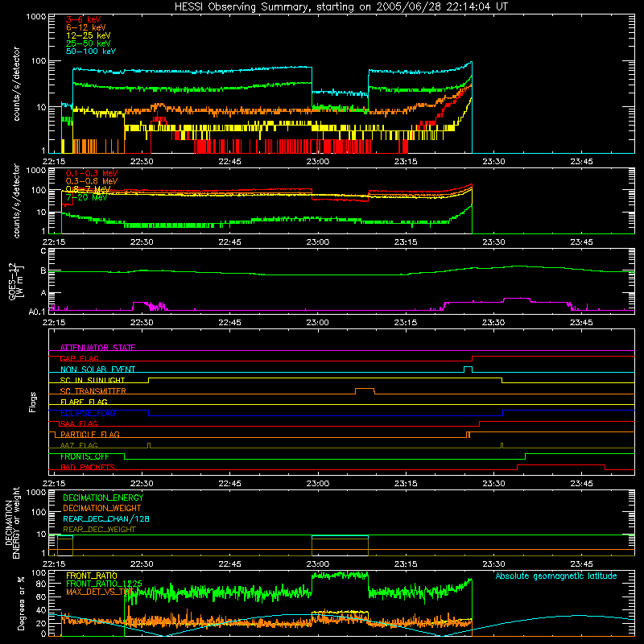Select the red 3-6 keV legend label
The height and width of the screenshot is (644, 644).
[84, 19]
